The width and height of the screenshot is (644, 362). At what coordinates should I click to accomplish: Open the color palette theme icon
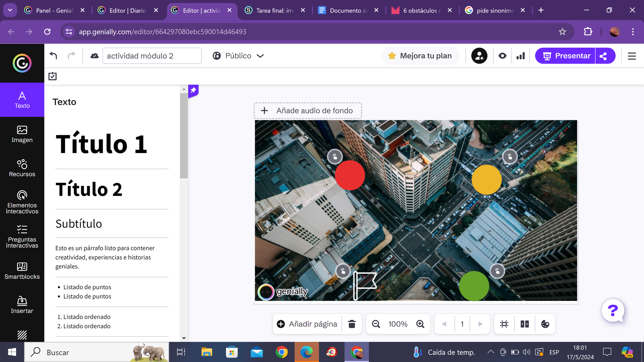pyautogui.click(x=545, y=324)
